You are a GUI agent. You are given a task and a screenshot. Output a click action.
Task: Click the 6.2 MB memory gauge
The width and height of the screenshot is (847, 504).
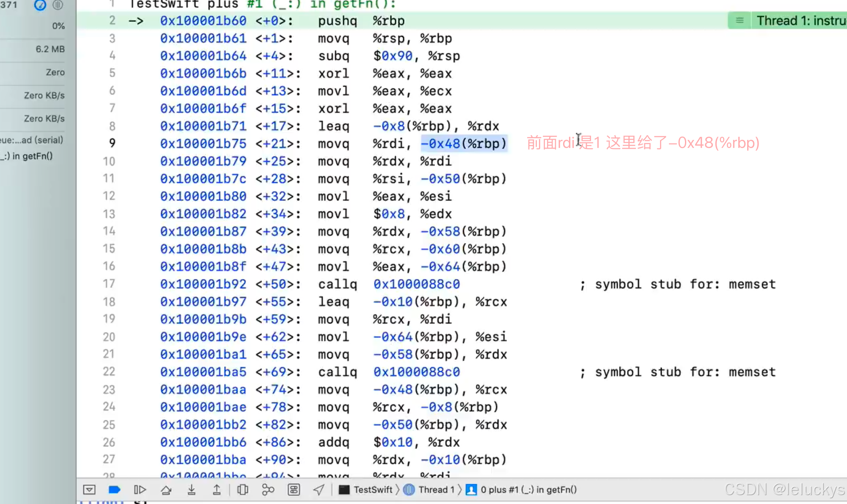click(50, 49)
